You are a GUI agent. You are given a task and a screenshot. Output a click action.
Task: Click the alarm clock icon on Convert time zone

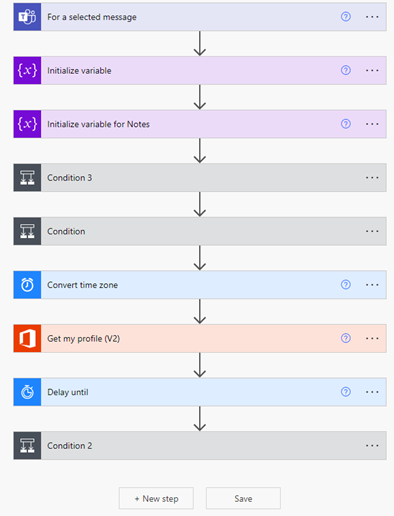pyautogui.click(x=27, y=285)
